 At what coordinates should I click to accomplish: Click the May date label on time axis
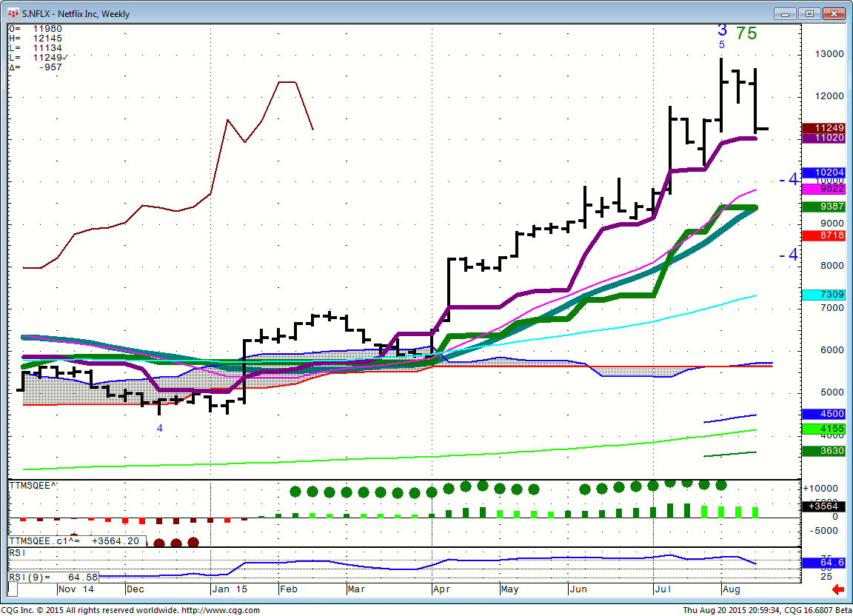coord(509,589)
